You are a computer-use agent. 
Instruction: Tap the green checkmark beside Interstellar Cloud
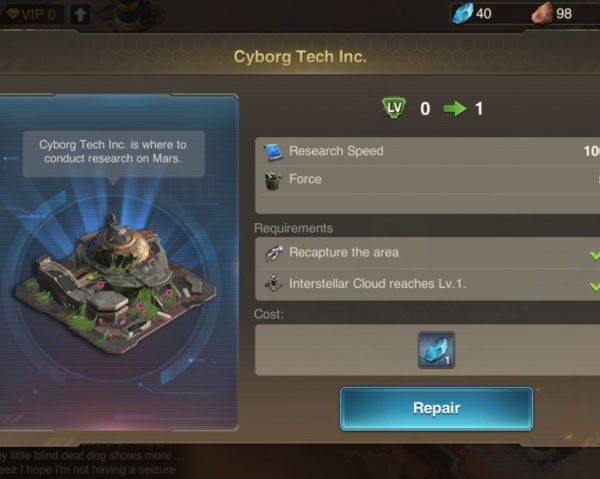[x=595, y=287]
